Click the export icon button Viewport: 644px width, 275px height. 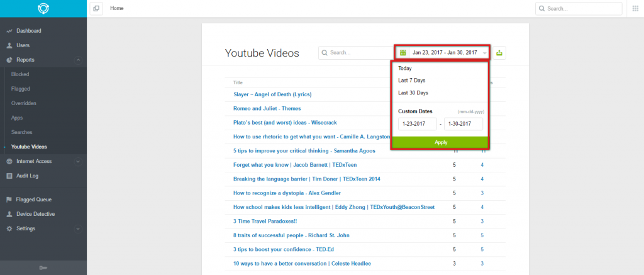point(499,53)
